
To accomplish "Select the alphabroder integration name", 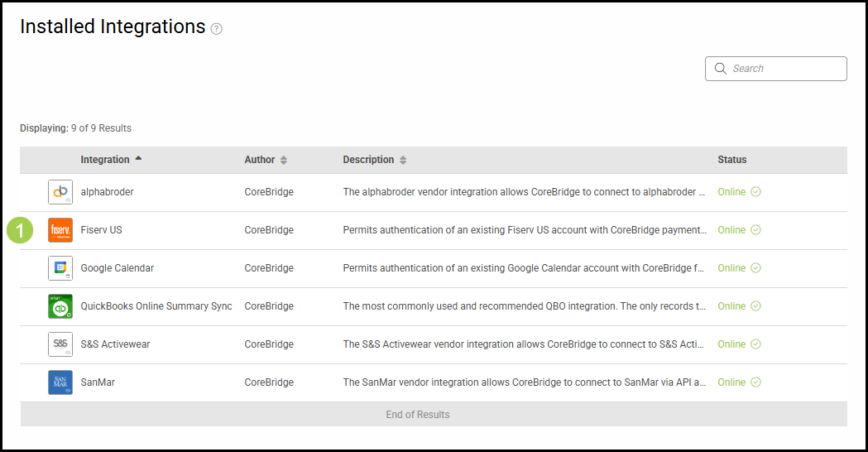I will coord(107,192).
